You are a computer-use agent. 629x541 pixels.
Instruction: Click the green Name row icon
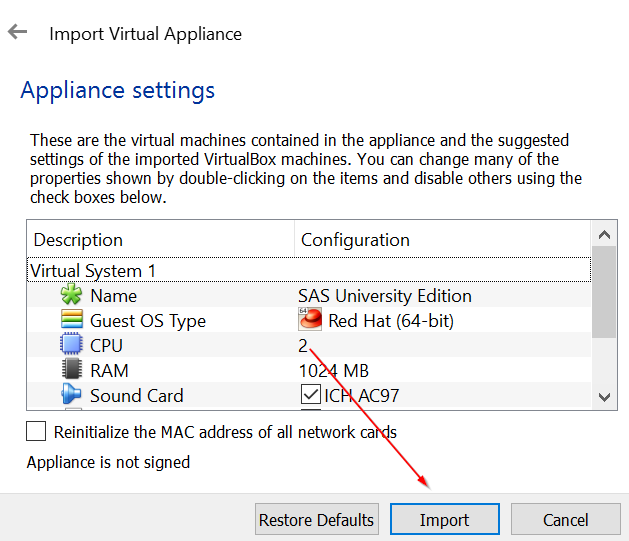pyautogui.click(x=71, y=296)
